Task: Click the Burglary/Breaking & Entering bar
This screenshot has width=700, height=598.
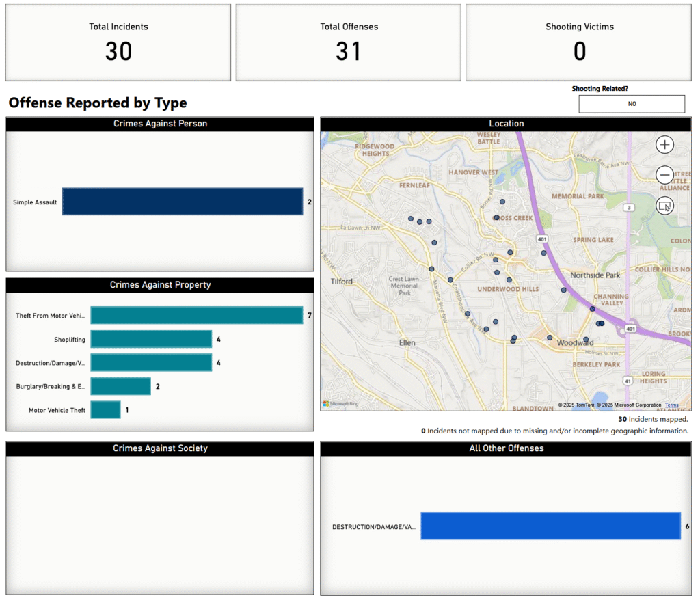Action: pos(120,386)
